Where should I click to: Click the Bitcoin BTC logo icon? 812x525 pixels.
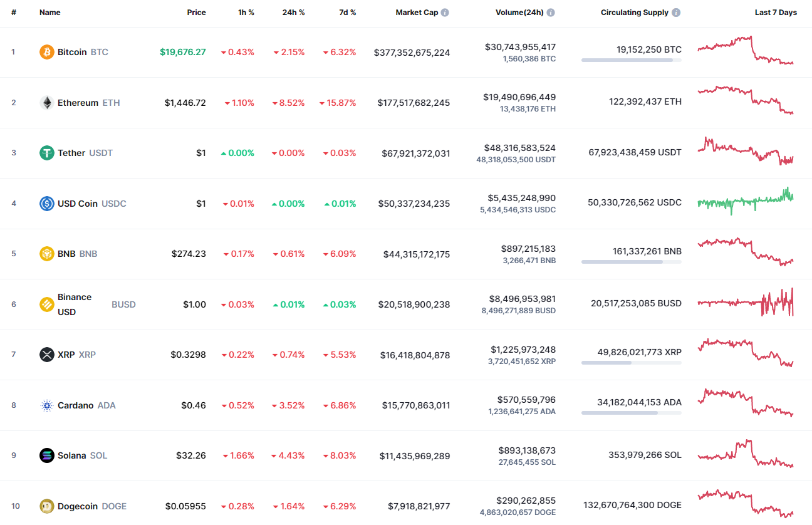46,52
